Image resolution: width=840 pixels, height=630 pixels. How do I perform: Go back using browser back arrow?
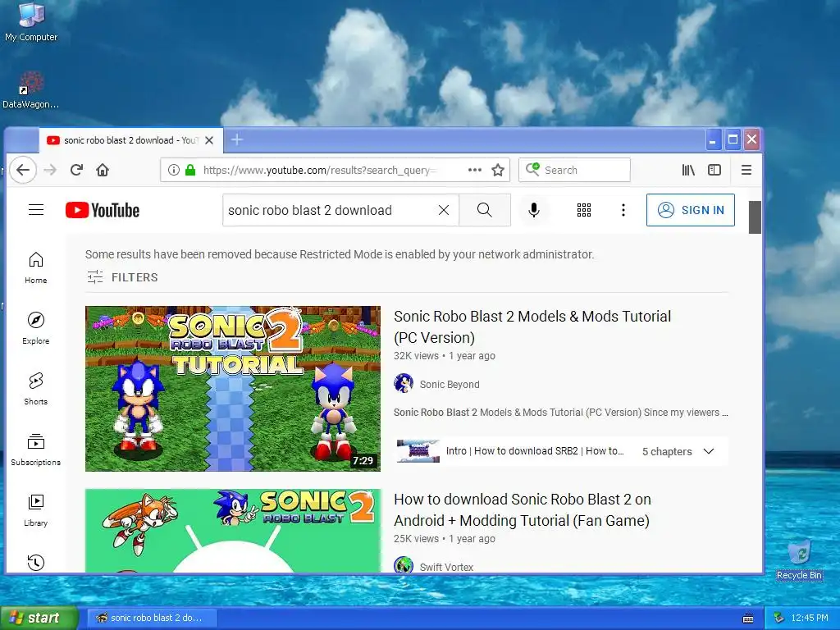click(x=22, y=170)
